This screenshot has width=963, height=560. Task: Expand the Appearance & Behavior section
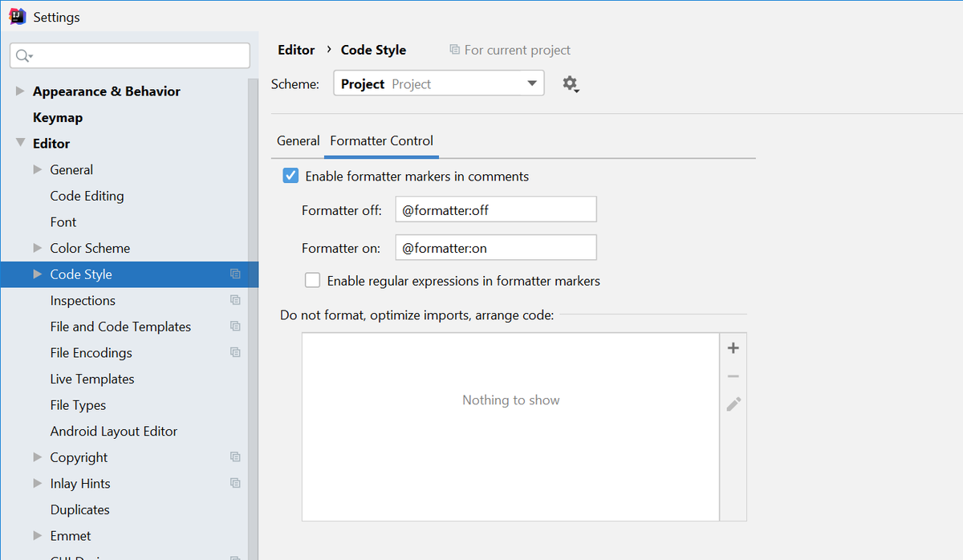point(19,91)
